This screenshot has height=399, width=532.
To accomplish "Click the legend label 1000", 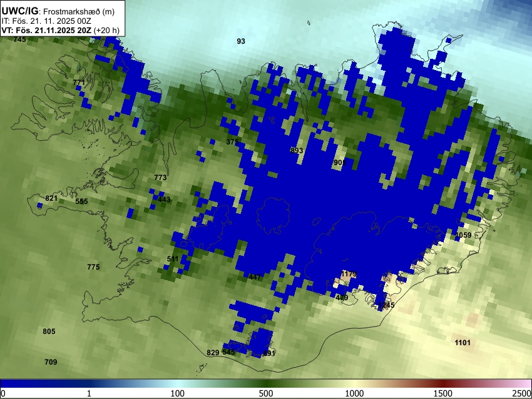I will 354,393.
